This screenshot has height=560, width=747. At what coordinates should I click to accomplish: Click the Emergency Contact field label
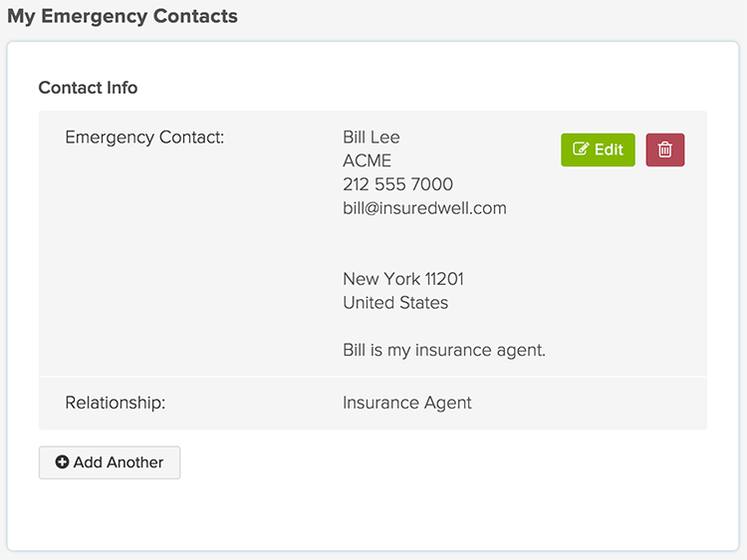click(x=144, y=138)
